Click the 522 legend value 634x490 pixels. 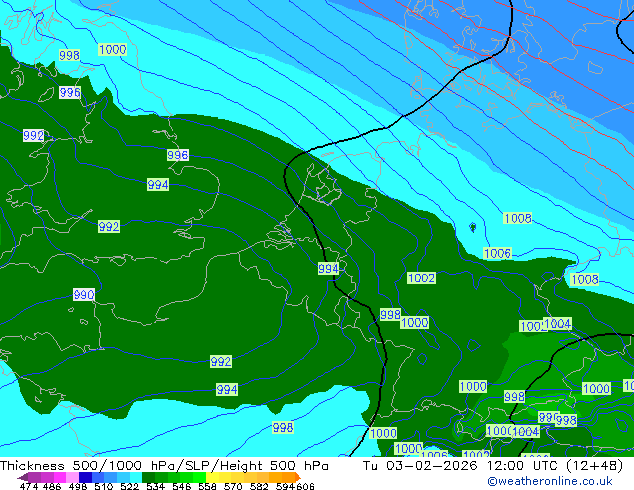[129, 486]
